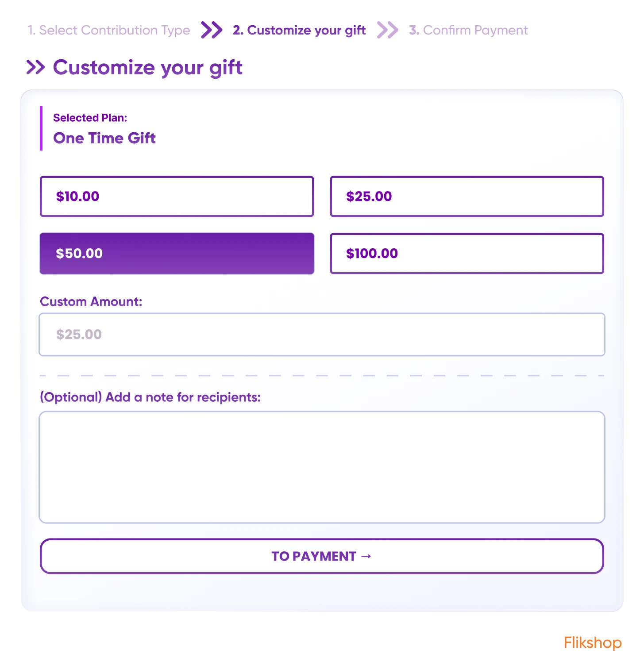
Task: Click the double chevron beside the page heading
Action: [x=35, y=67]
